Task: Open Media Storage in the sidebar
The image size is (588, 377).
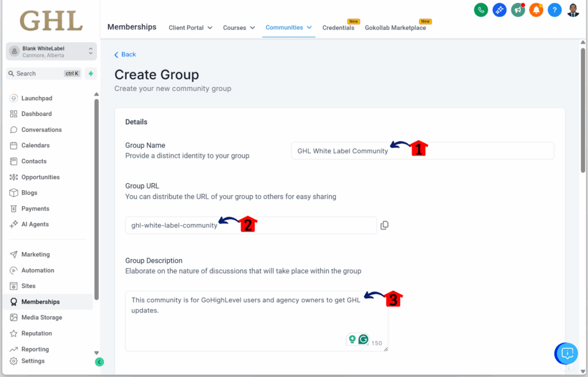Action: (x=36, y=317)
